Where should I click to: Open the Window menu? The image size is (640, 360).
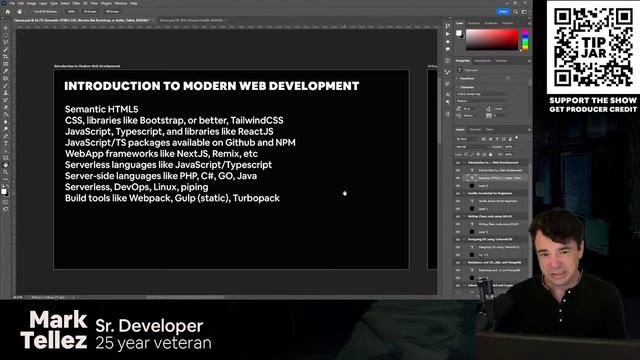[x=121, y=3]
